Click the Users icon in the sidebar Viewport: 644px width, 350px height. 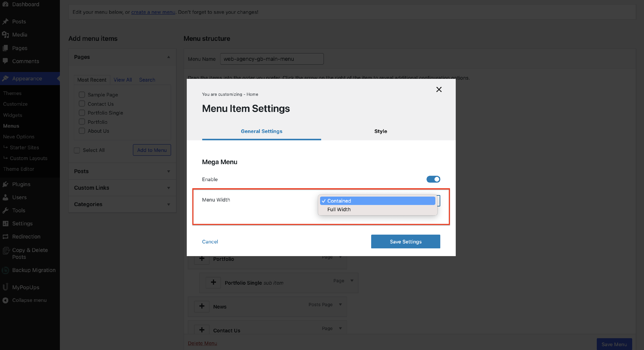click(x=6, y=197)
